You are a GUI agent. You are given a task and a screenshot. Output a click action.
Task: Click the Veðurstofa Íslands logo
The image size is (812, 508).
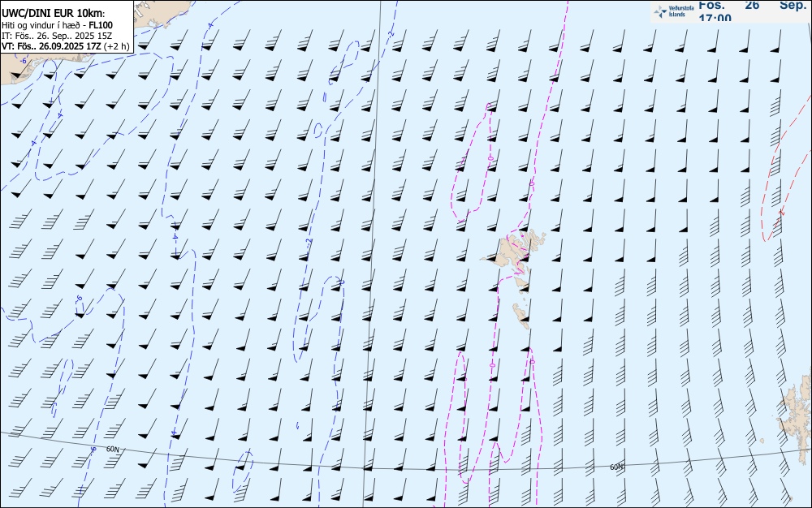pyautogui.click(x=674, y=11)
